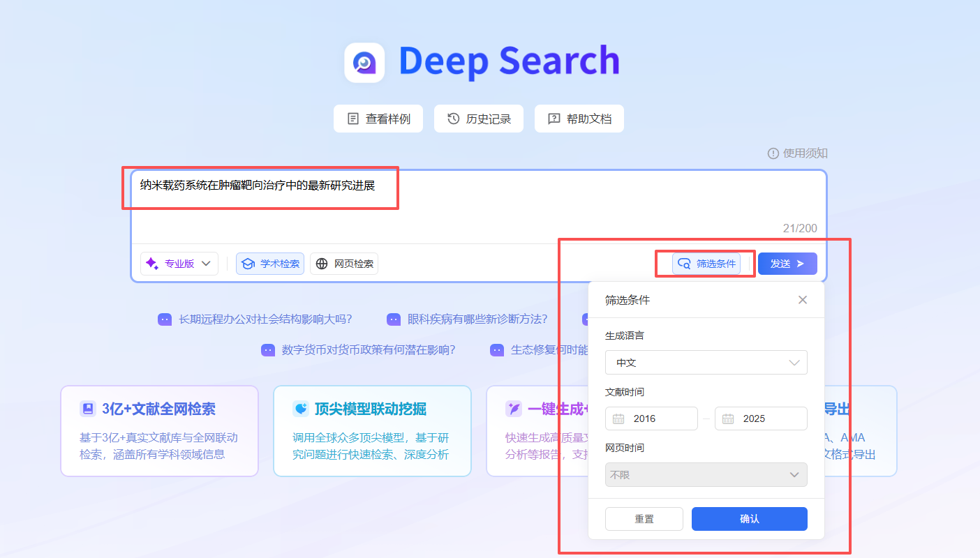Click the 确认 confirm button
Image resolution: width=980 pixels, height=558 pixels.
pos(750,519)
